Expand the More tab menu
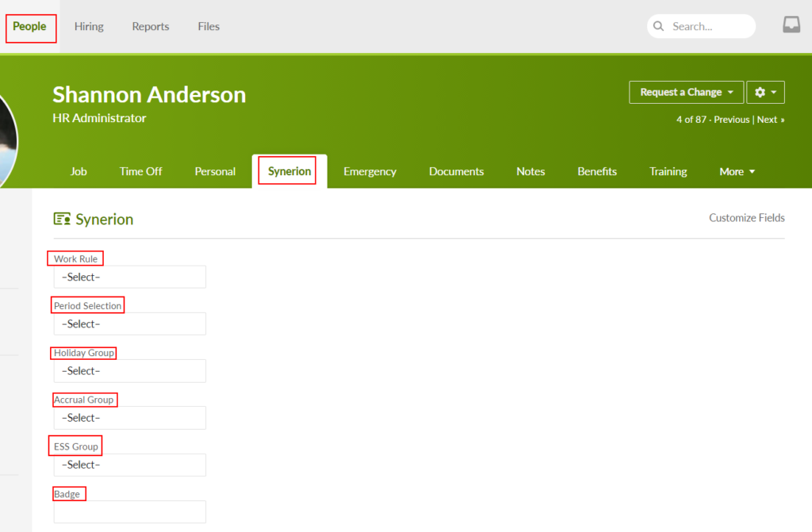Screen dimensions: 812x532 pos(736,171)
